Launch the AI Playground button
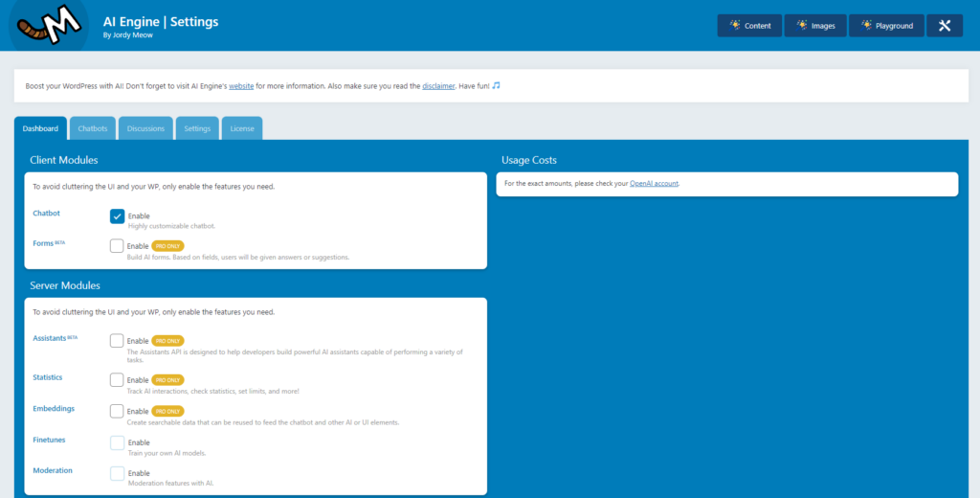This screenshot has height=498, width=980. pyautogui.click(x=886, y=26)
